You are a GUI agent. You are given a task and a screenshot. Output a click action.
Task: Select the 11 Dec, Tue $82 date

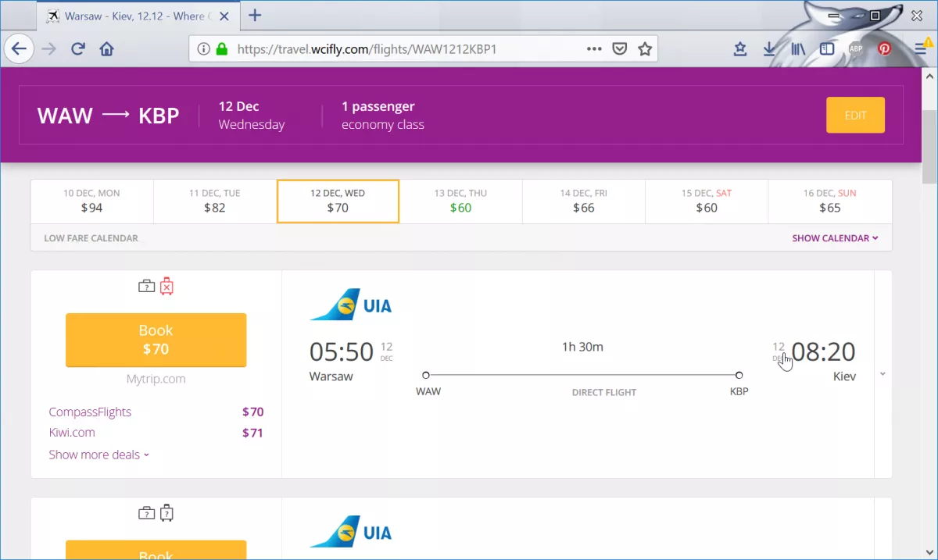point(215,201)
